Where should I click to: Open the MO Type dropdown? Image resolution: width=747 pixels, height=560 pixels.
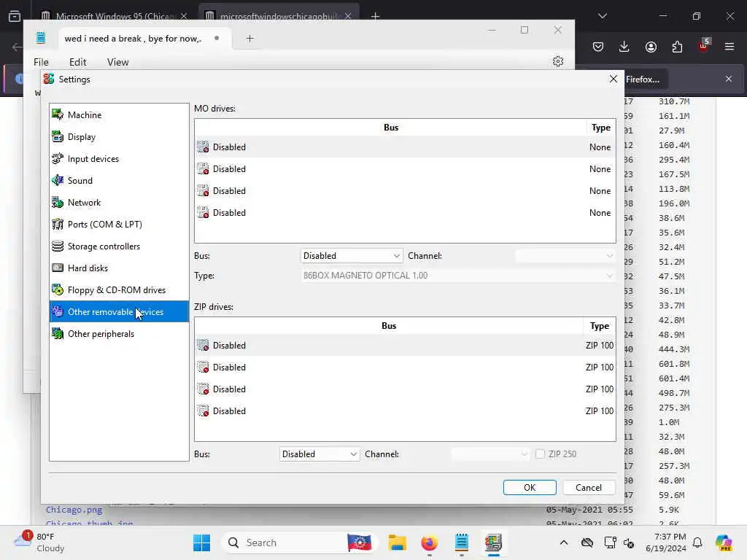click(x=458, y=275)
